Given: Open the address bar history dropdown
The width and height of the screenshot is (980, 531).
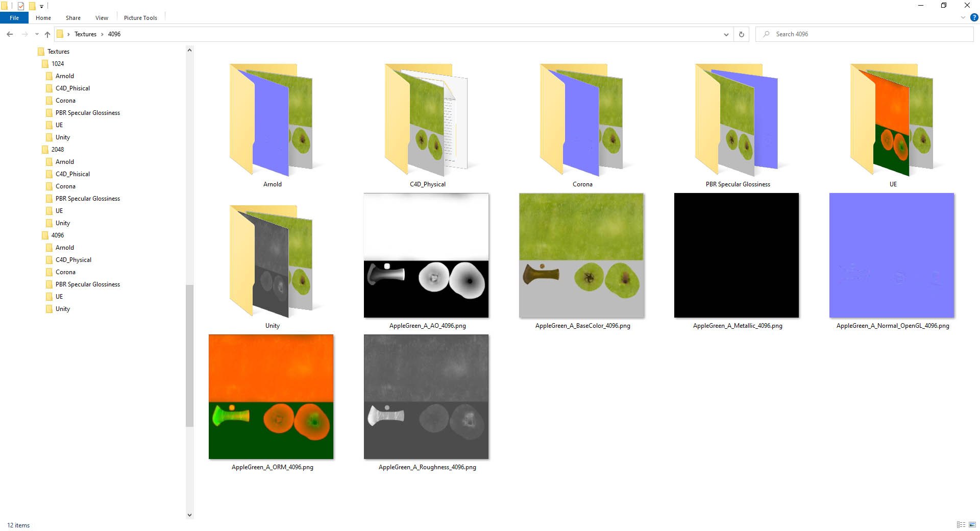Looking at the screenshot, I should 726,34.
